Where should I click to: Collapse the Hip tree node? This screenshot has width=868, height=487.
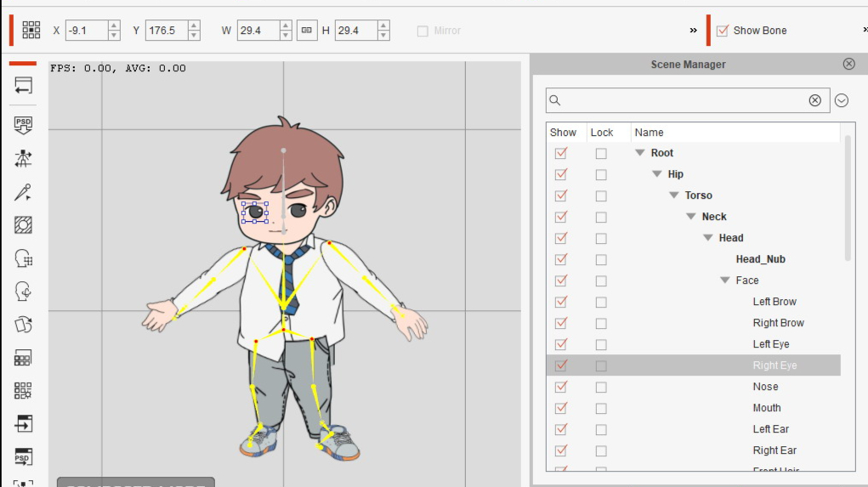657,173
